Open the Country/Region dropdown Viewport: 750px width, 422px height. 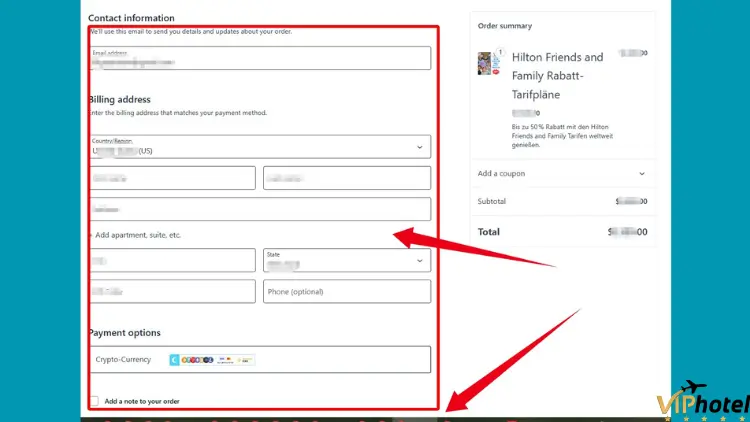coord(260,146)
